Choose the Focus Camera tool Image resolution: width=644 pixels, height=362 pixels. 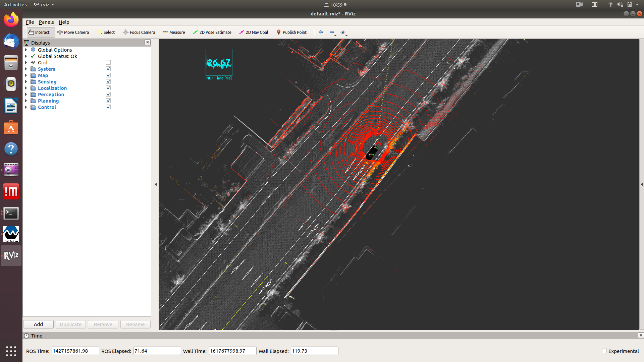(x=139, y=32)
